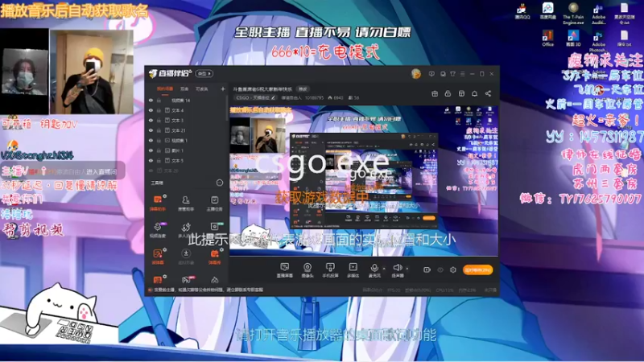
Task: Add a screen capture source
Action: point(284,270)
